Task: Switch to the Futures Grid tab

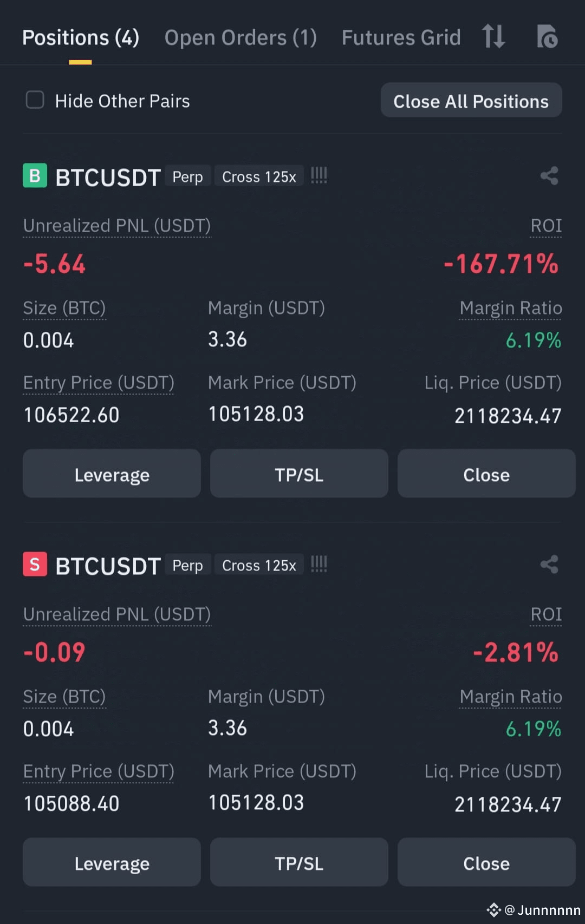Action: (401, 38)
